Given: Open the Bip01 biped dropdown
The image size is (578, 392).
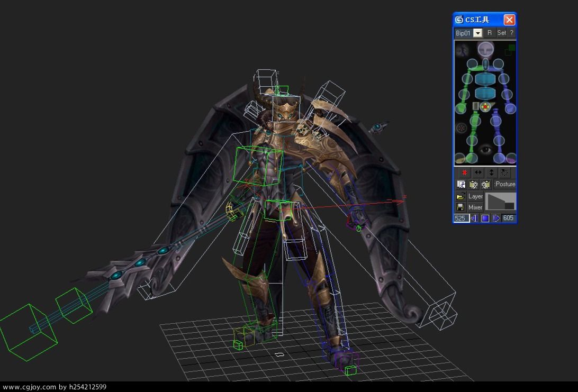Looking at the screenshot, I should (x=477, y=33).
